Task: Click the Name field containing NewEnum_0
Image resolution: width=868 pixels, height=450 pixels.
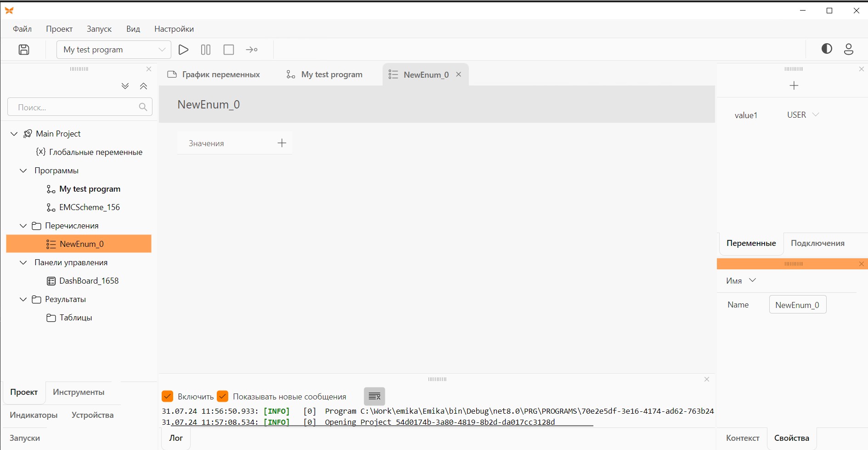Action: tap(798, 305)
